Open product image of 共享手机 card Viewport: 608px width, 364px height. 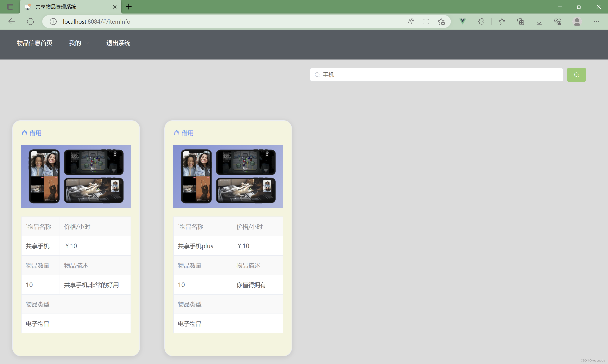point(76,176)
